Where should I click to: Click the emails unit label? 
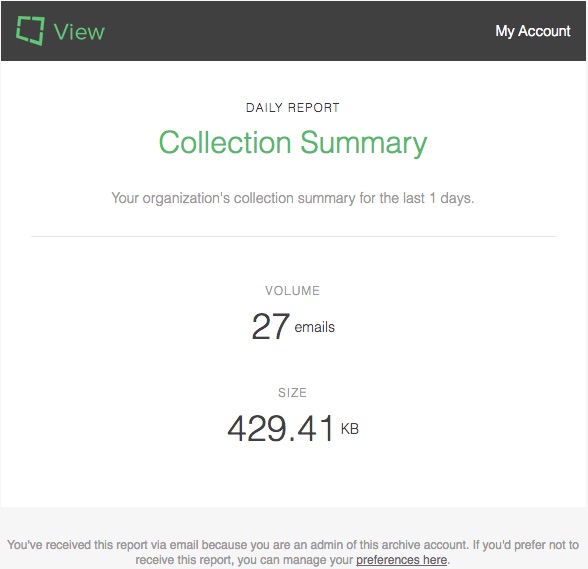pyautogui.click(x=314, y=327)
